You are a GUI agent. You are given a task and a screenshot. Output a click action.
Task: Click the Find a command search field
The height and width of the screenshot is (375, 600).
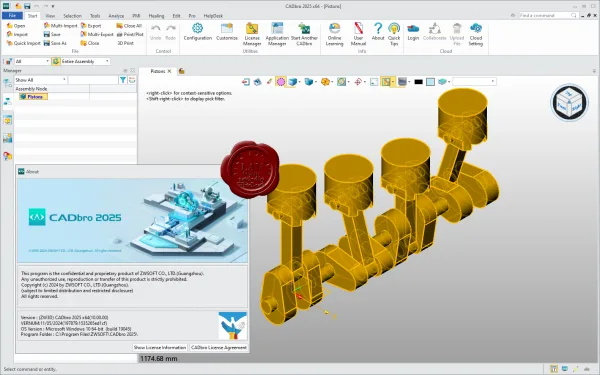click(x=548, y=15)
